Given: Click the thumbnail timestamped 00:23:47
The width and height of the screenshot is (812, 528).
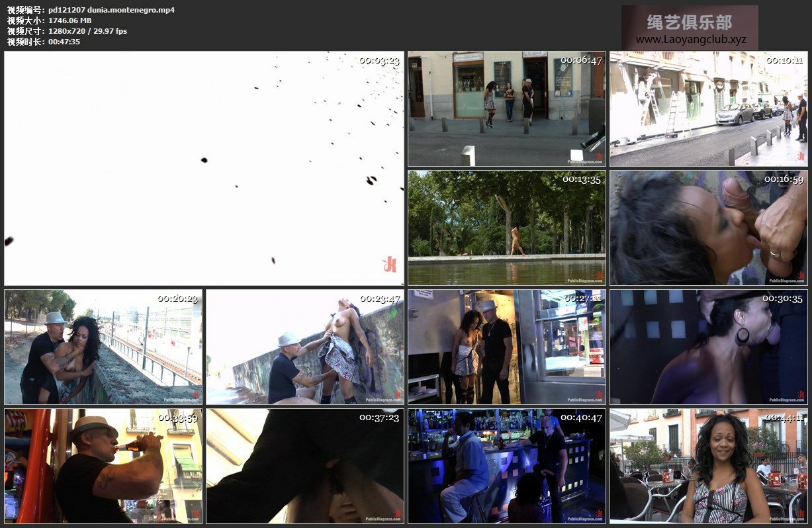Looking at the screenshot, I should click(304, 347).
